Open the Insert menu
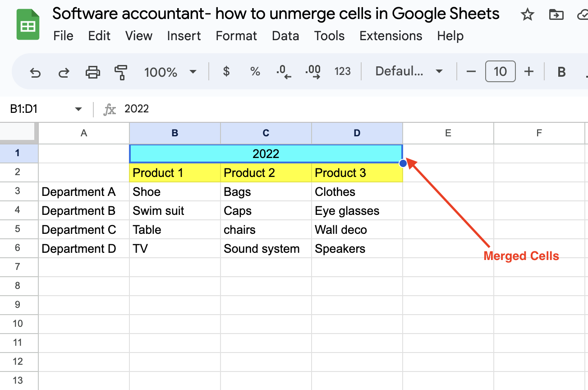Viewport: 588px width, 390px height. click(x=184, y=36)
